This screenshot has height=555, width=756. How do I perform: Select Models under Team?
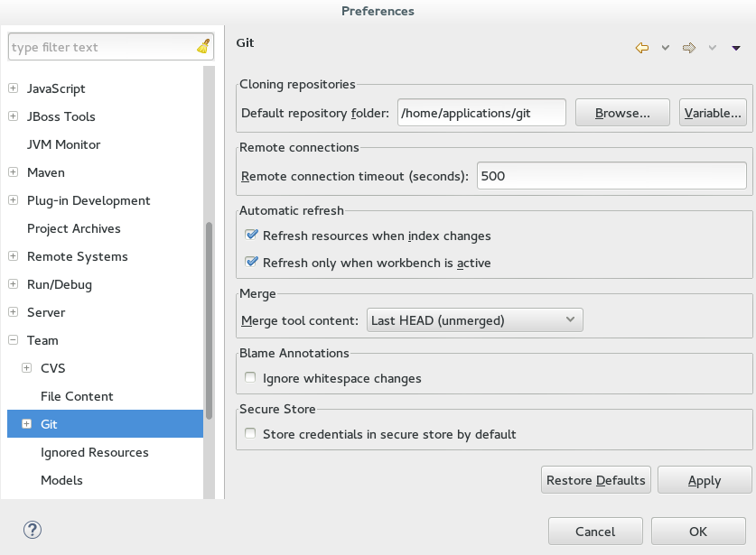click(61, 480)
